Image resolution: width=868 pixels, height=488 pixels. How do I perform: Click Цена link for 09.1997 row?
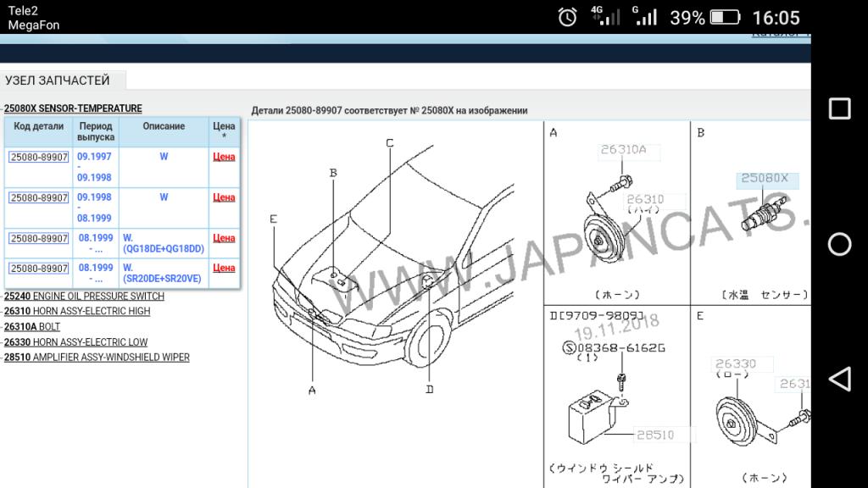point(224,157)
